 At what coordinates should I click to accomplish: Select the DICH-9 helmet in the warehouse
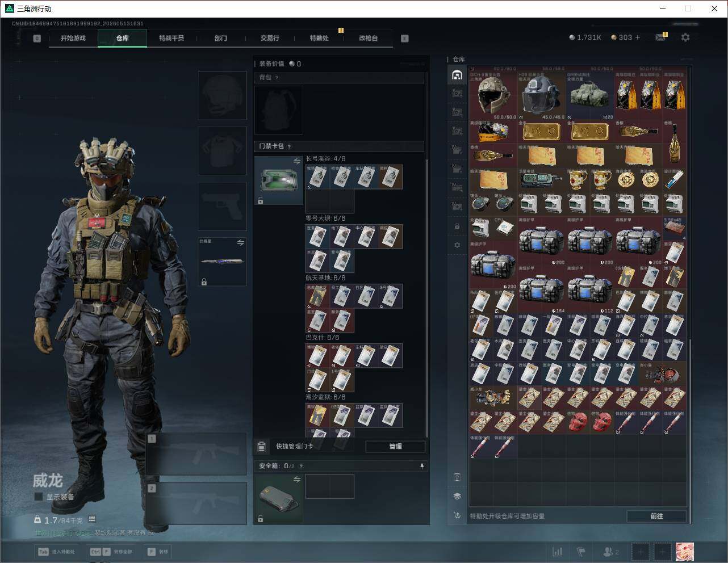click(x=493, y=95)
